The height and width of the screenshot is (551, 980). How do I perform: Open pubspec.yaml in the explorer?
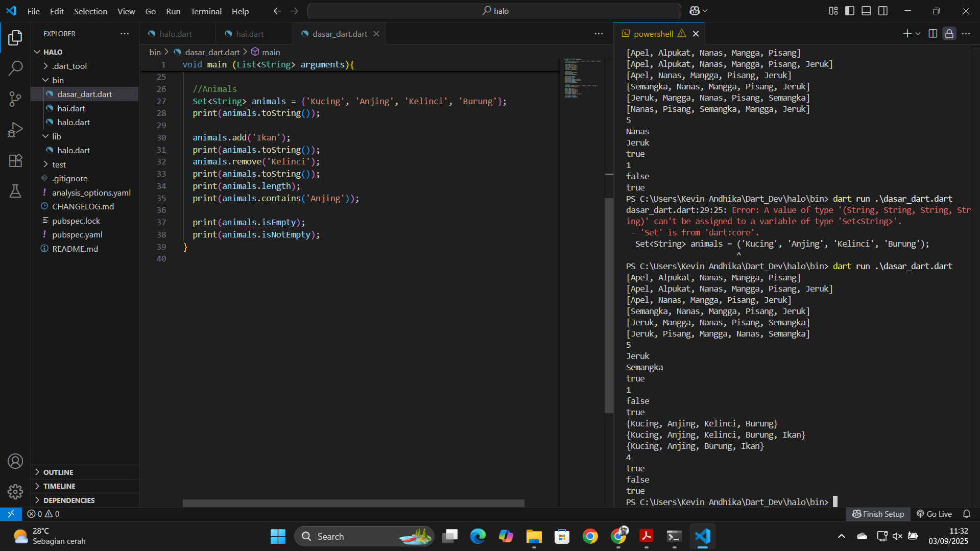pos(77,234)
